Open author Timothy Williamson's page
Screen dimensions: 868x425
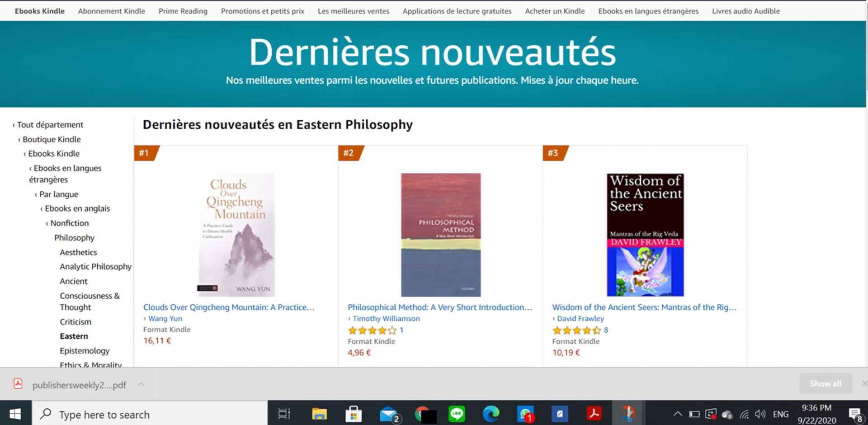click(x=386, y=318)
